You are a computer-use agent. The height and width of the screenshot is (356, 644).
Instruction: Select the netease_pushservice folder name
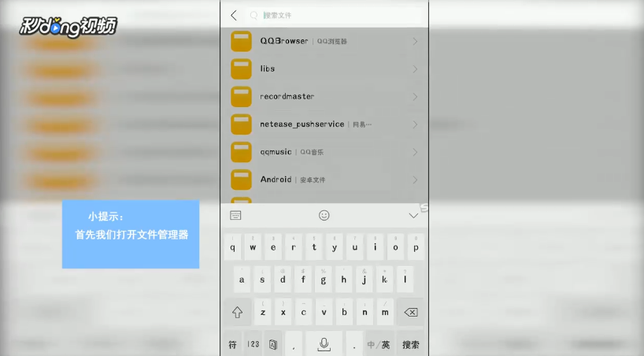[302, 124]
